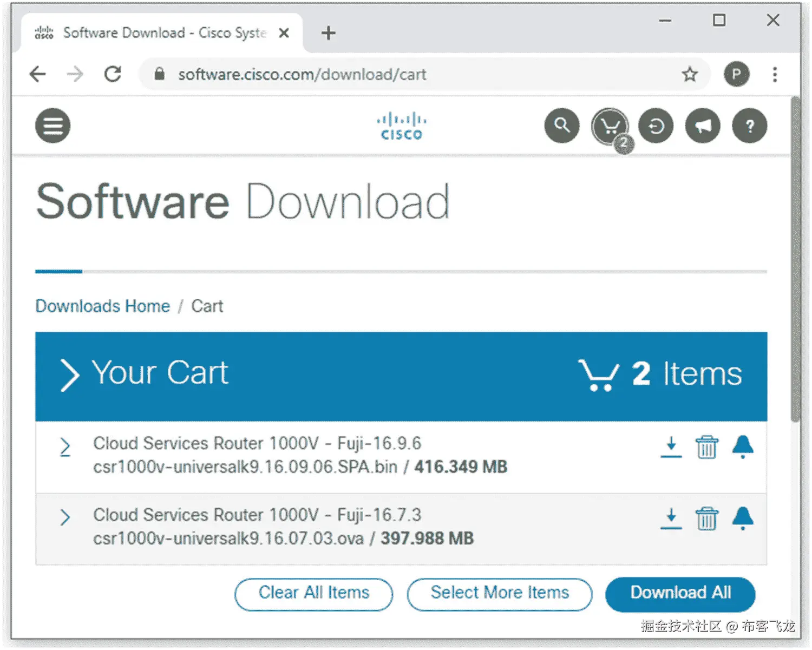
Task: Set notification bell for Fuji-16.7.3
Action: click(x=743, y=518)
